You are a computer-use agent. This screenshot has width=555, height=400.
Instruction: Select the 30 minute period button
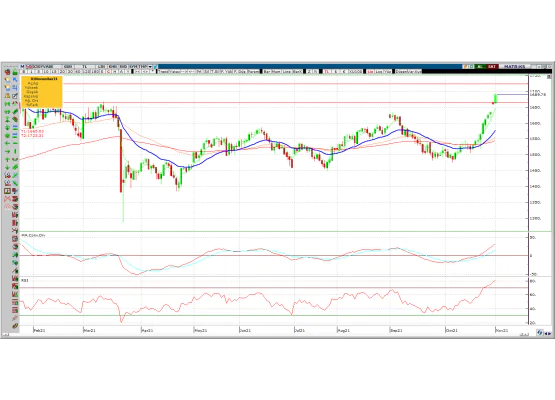click(70, 71)
